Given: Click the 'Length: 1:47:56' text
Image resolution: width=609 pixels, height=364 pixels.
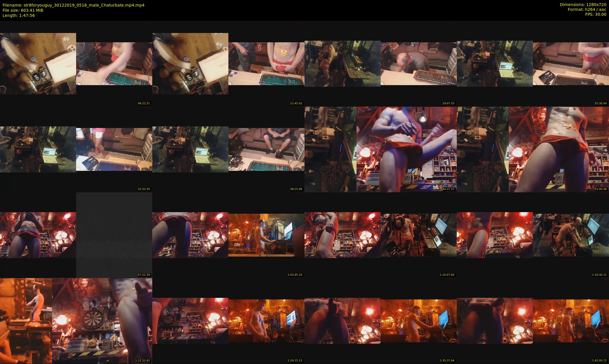Looking at the screenshot, I should pyautogui.click(x=19, y=15).
